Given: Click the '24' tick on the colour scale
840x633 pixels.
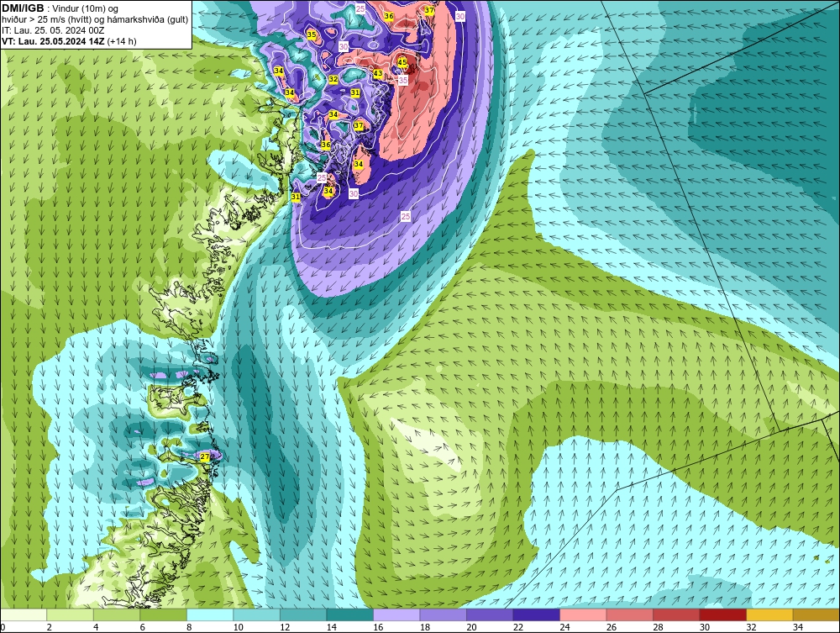Looking at the screenshot, I should click(564, 627).
